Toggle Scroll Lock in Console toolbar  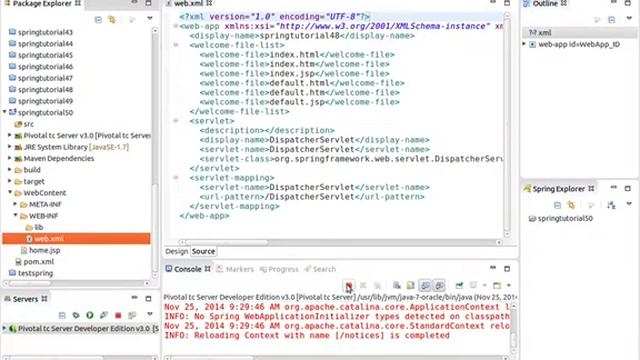[x=411, y=285]
